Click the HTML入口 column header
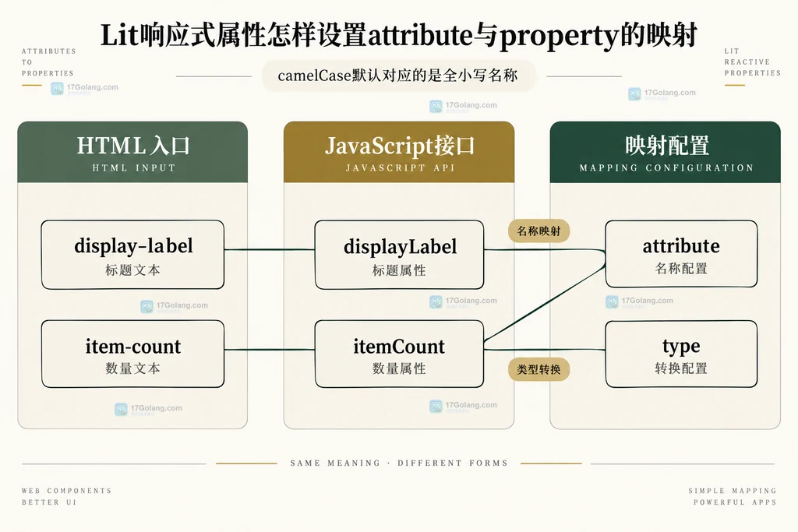The width and height of the screenshot is (798, 532). pos(132,152)
